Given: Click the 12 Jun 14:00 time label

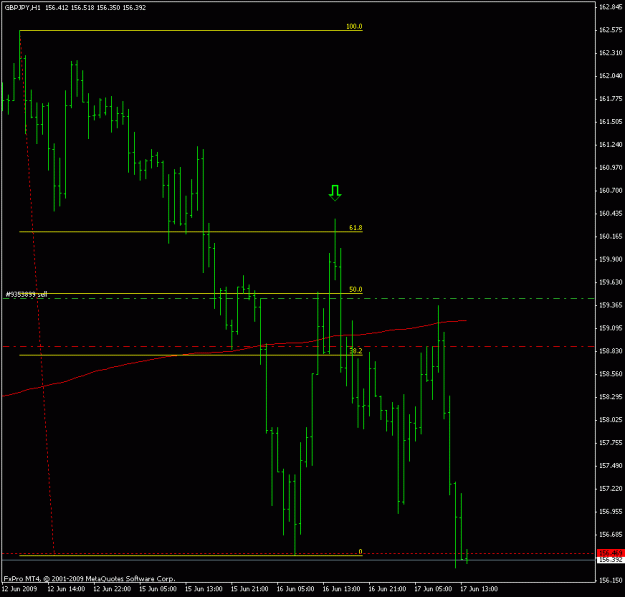Looking at the screenshot, I should point(66,589).
